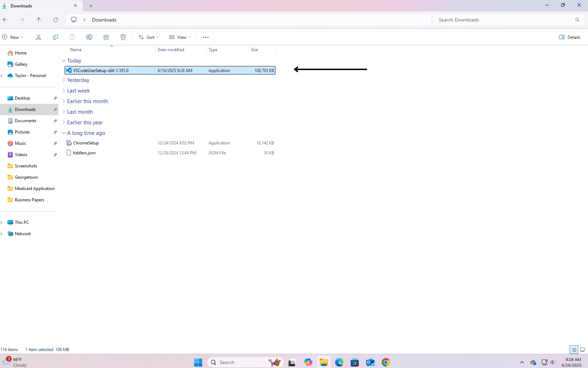588x368 pixels.
Task: Click the Copy icon in toolbar
Action: [55, 37]
